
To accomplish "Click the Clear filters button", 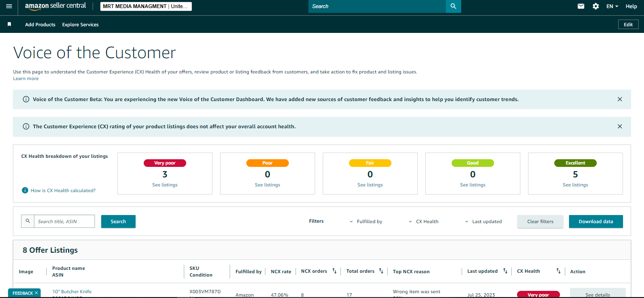I will [540, 221].
